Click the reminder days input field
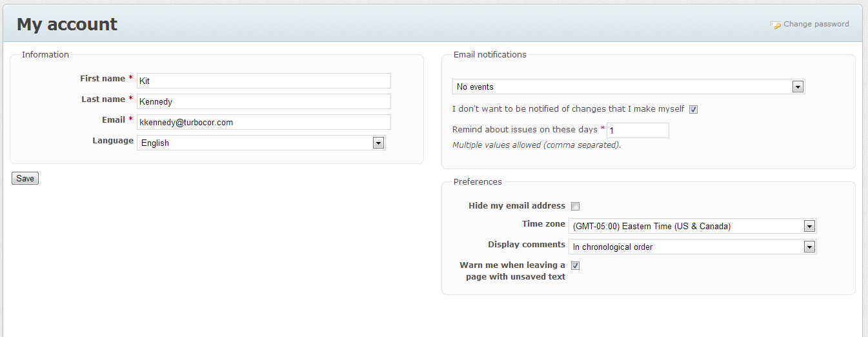This screenshot has height=337, width=868. point(638,130)
